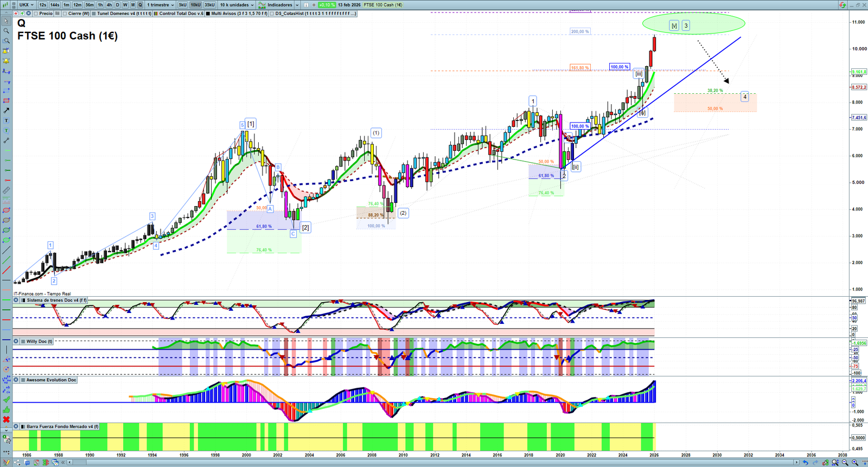This screenshot has height=467, width=868.
Task: Open the Precio list settings icon
Action: click(58, 14)
